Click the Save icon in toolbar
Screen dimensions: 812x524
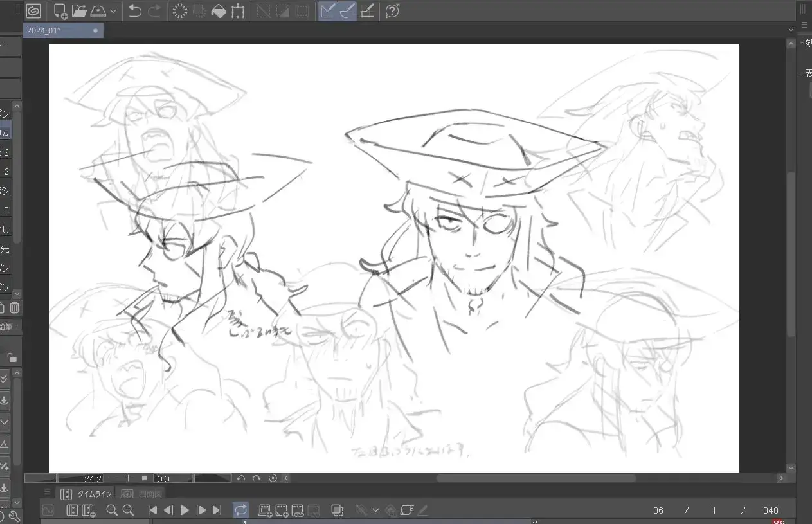pos(97,11)
